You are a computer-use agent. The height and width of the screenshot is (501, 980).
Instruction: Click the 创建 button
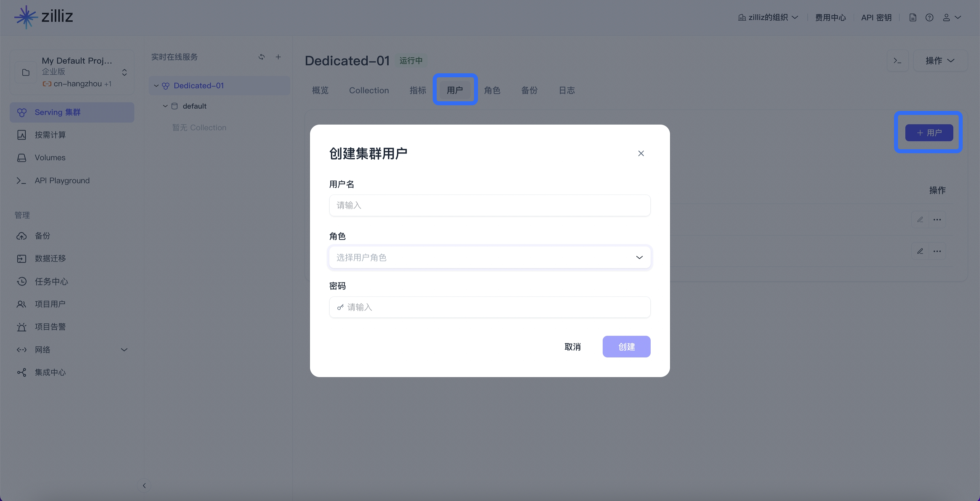[x=626, y=347]
